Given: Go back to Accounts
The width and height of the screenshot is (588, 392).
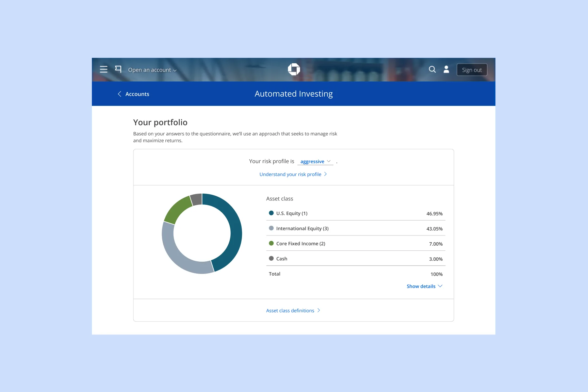Looking at the screenshot, I should tap(137, 94).
